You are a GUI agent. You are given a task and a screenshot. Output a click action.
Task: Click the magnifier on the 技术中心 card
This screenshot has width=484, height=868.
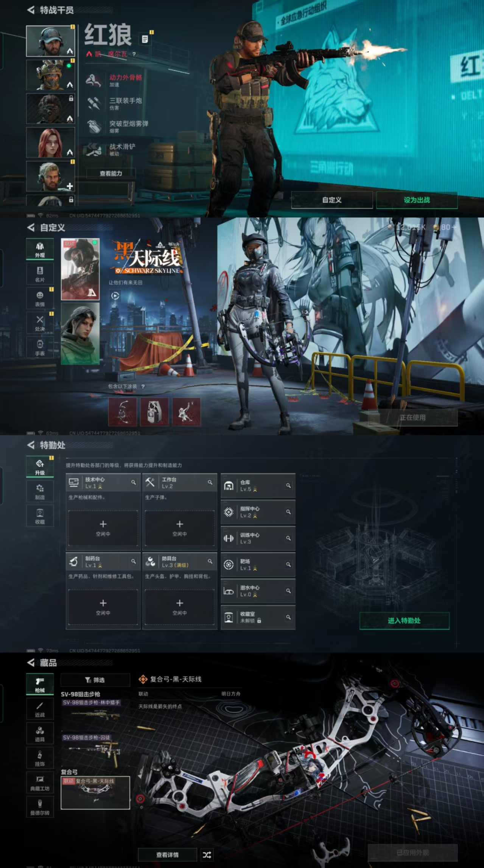[x=134, y=482]
